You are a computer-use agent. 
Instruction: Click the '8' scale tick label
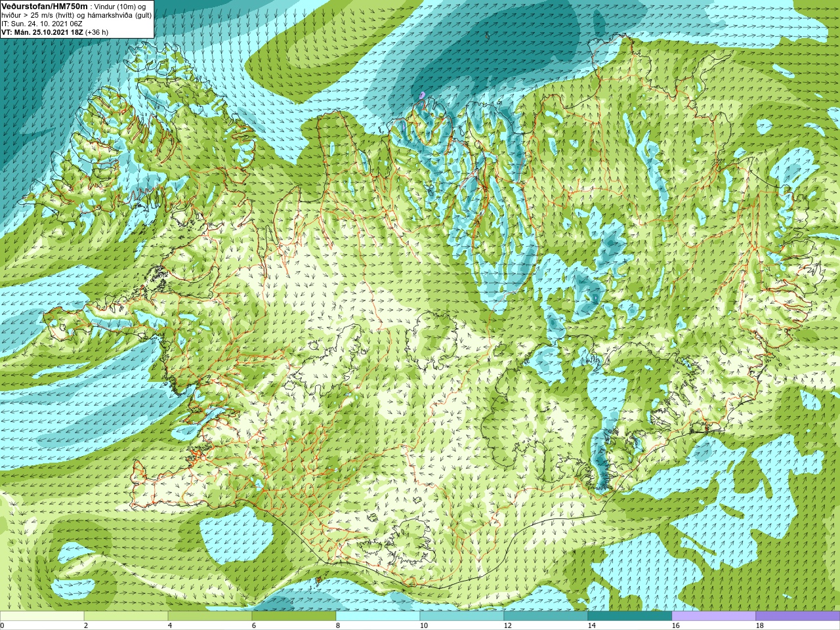click(x=338, y=625)
